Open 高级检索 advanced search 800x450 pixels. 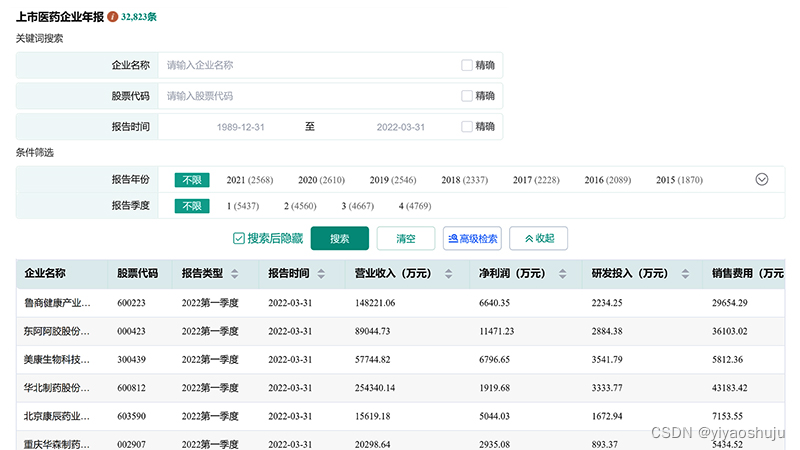point(472,238)
